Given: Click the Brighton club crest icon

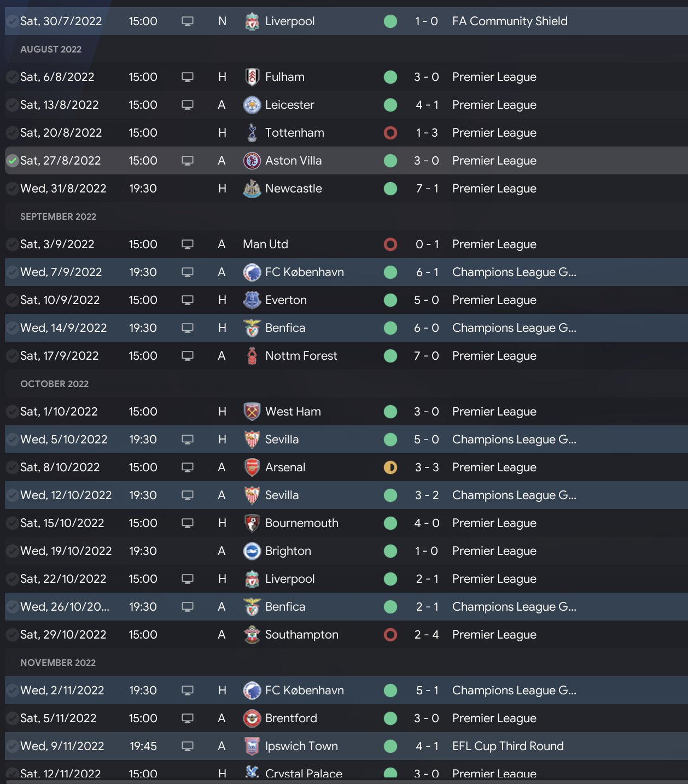Looking at the screenshot, I should (x=252, y=551).
